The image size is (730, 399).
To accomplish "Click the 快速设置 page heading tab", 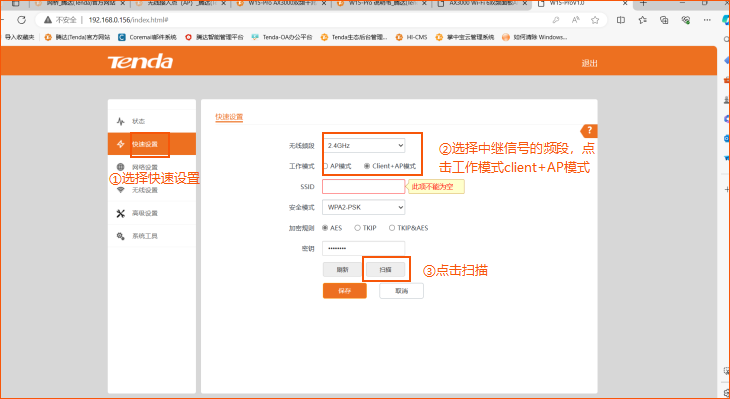I will click(x=229, y=117).
